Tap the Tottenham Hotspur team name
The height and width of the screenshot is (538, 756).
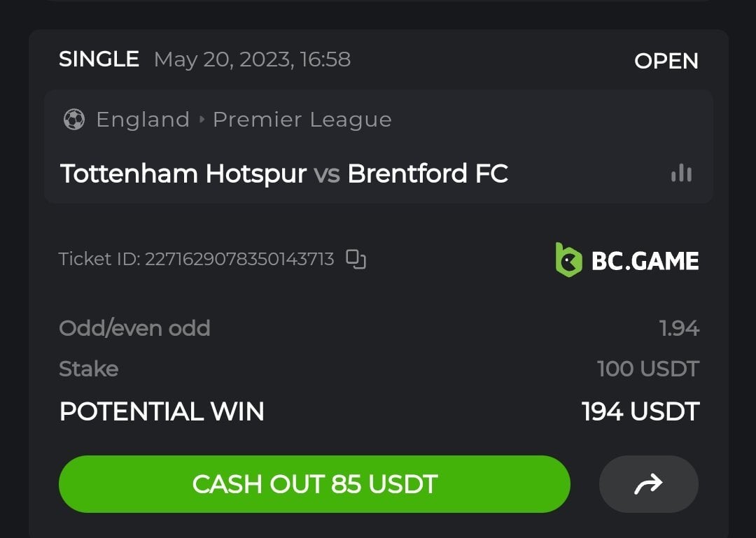[x=183, y=174]
